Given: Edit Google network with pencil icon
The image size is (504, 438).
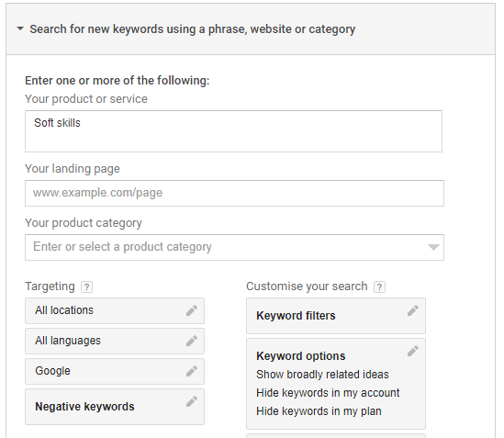Looking at the screenshot, I should 192,371.
